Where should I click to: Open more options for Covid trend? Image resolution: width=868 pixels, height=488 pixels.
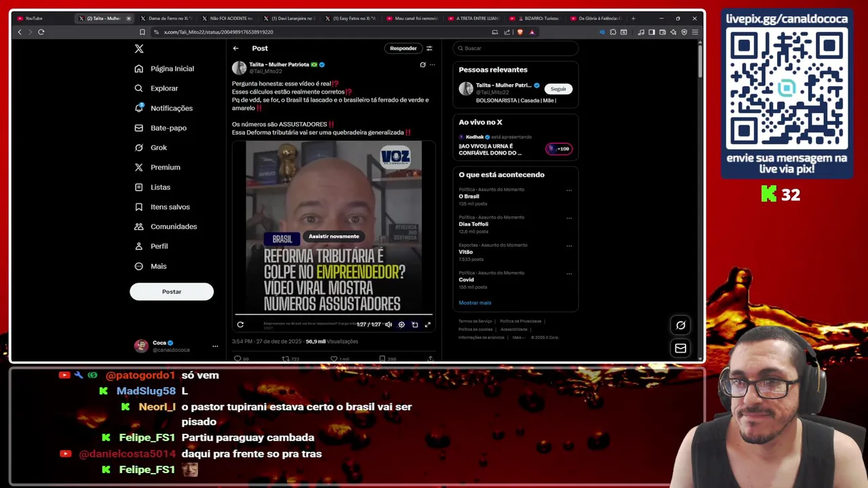(569, 274)
